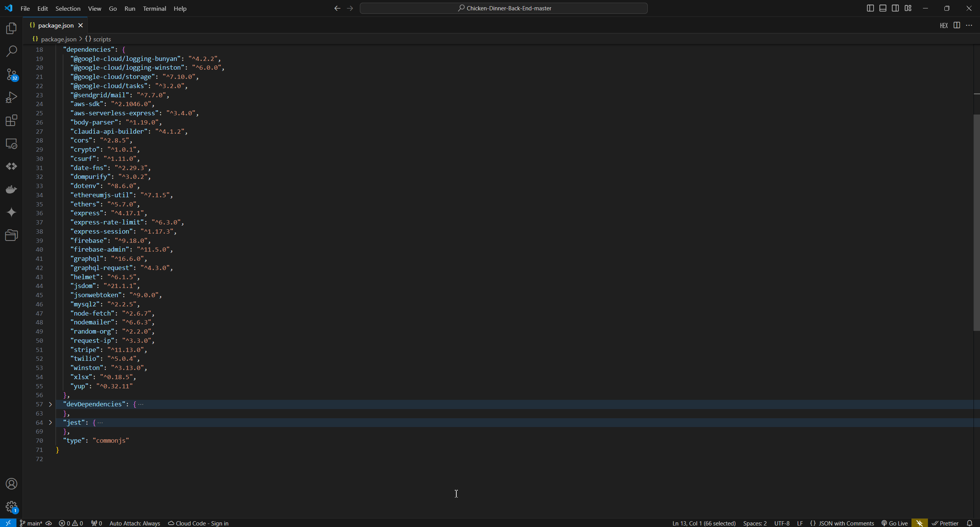Open the Explorer view in activity bar
The image size is (980, 527).
click(x=11, y=28)
